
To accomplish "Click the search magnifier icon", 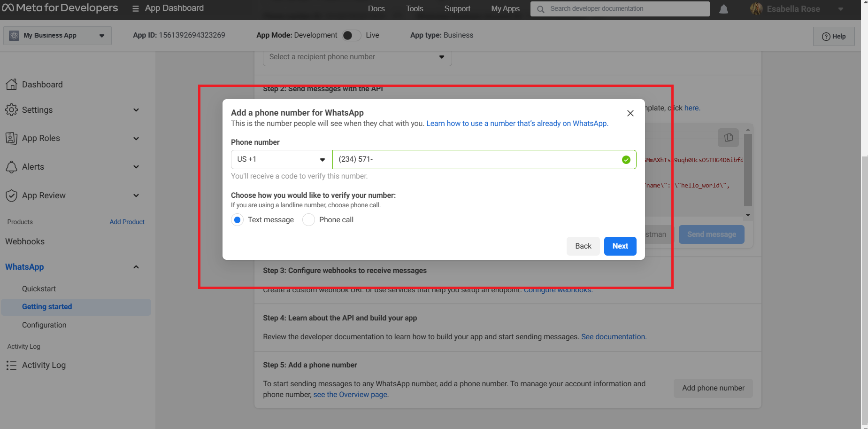I will pyautogui.click(x=541, y=9).
